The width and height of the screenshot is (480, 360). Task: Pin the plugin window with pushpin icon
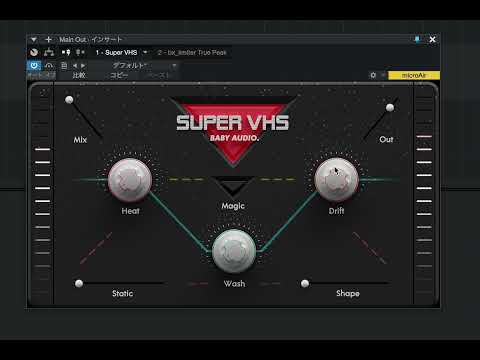click(x=417, y=40)
